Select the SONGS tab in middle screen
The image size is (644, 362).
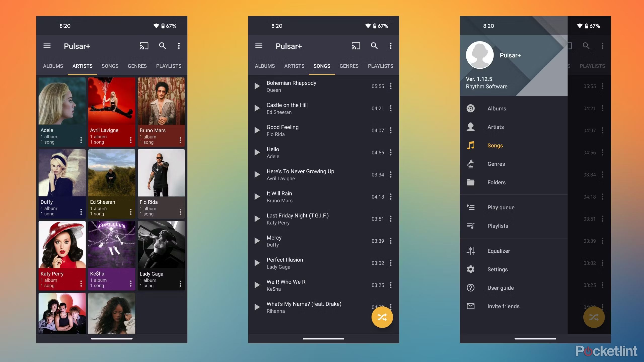[x=321, y=66]
